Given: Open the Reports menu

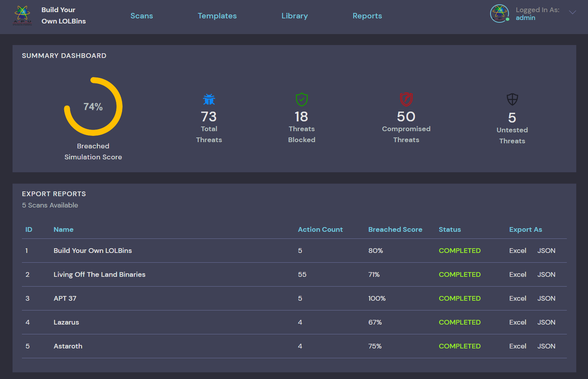Looking at the screenshot, I should pyautogui.click(x=367, y=16).
